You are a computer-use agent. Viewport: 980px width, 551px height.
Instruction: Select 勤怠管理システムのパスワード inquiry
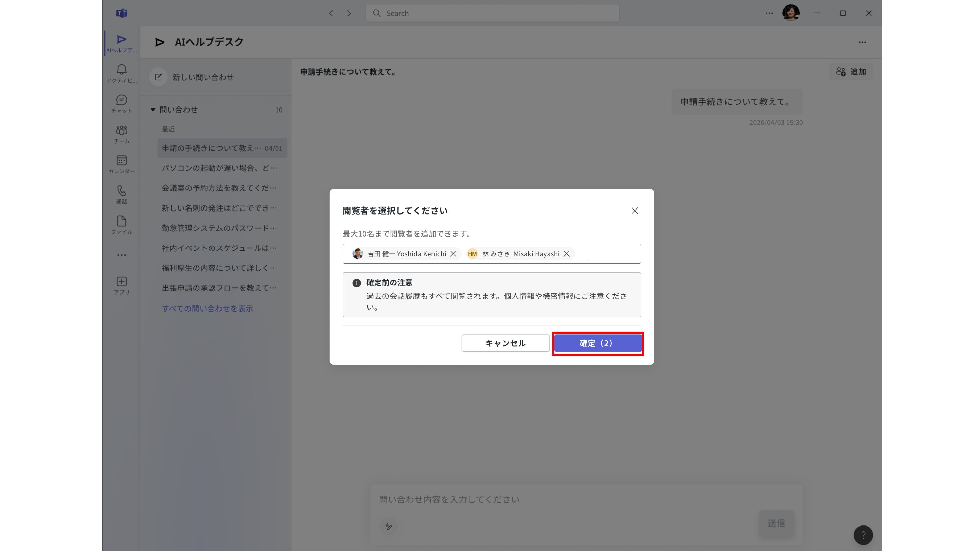pos(222,228)
